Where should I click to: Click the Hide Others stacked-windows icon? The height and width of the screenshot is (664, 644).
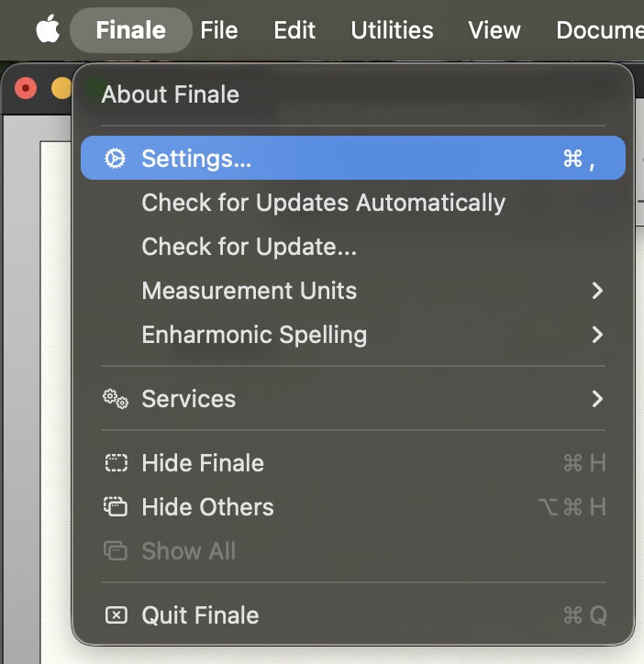(116, 507)
